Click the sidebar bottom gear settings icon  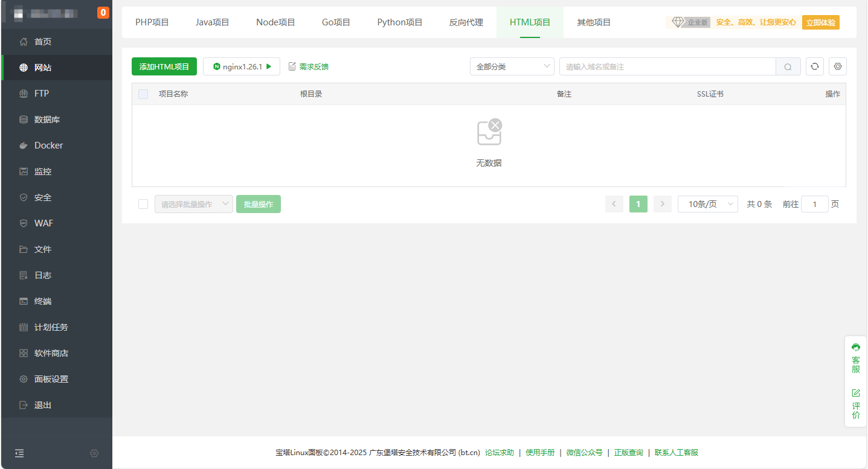pyautogui.click(x=94, y=453)
